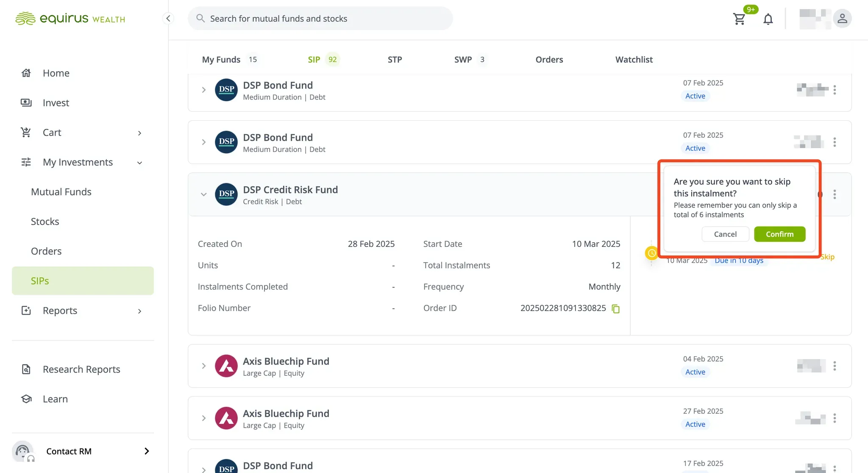The width and height of the screenshot is (868, 473).
Task: Switch to the My Funds tab
Action: click(230, 60)
